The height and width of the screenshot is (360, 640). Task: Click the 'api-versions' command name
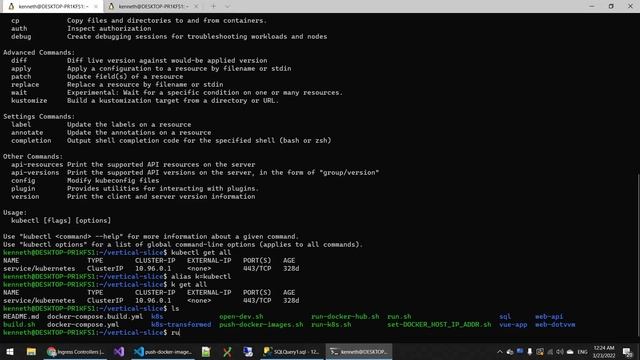pyautogui.click(x=35, y=172)
